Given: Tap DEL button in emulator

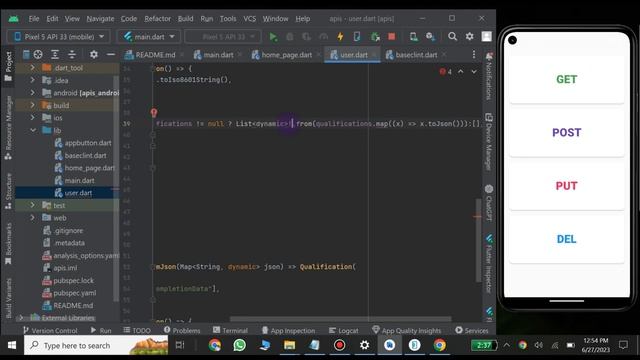Looking at the screenshot, I should pyautogui.click(x=567, y=239).
